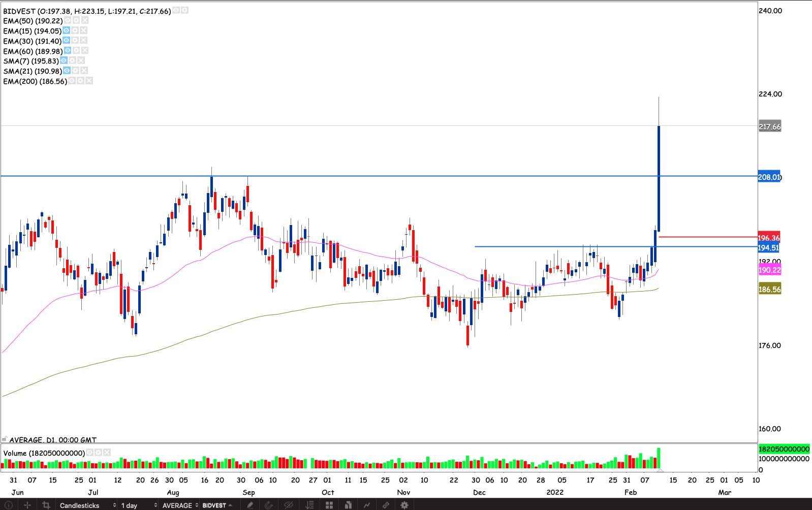The width and height of the screenshot is (812, 510).
Task: Click the hide drawings eye icon in toolbar
Action: (289, 505)
